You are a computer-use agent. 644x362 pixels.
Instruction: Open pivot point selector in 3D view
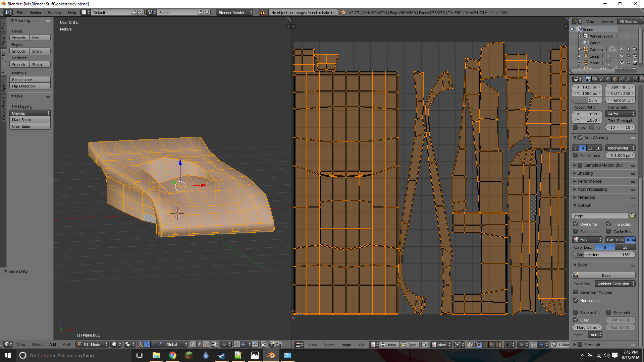129,344
